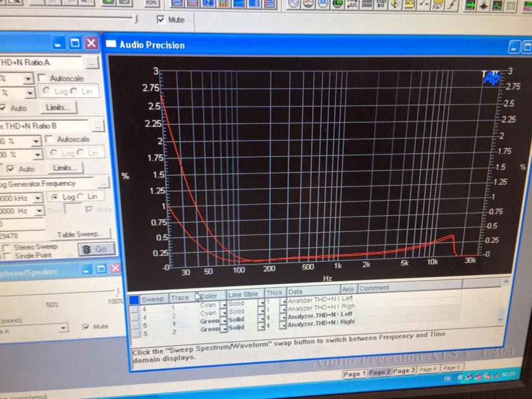Image resolution: width=532 pixels, height=399 pixels.
Task: Open Color dropdown for sweep 5 trace 1
Action: point(224,321)
